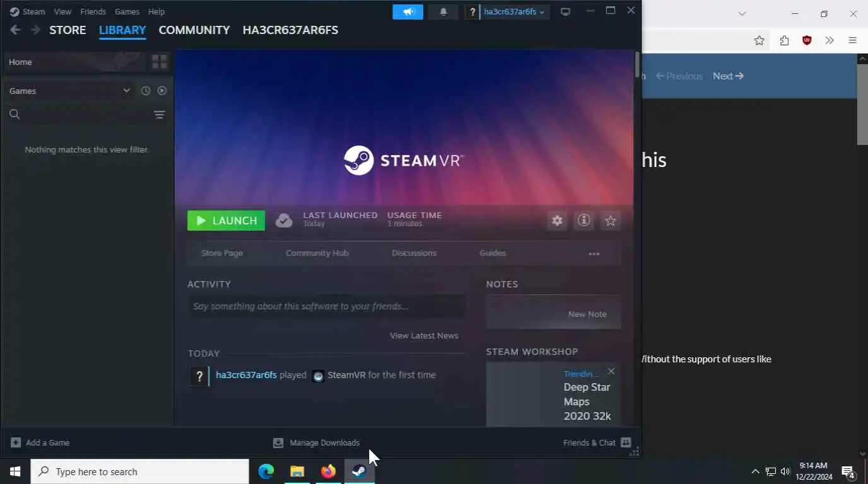Screen dimensions: 868x484
Task: Go forward with the right arrow
Action: (35, 30)
